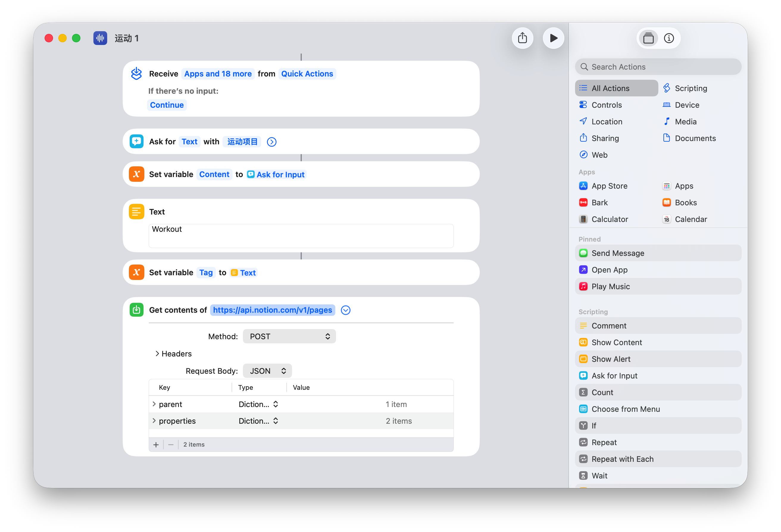The height and width of the screenshot is (532, 781).
Task: Open the shortcut details info icon
Action: [x=668, y=38]
